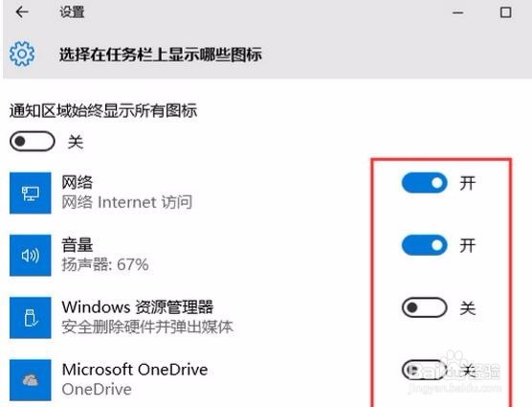Image resolution: width=532 pixels, height=407 pixels.
Task: Click the 扬声器: 67% volume text
Action: coord(105,264)
